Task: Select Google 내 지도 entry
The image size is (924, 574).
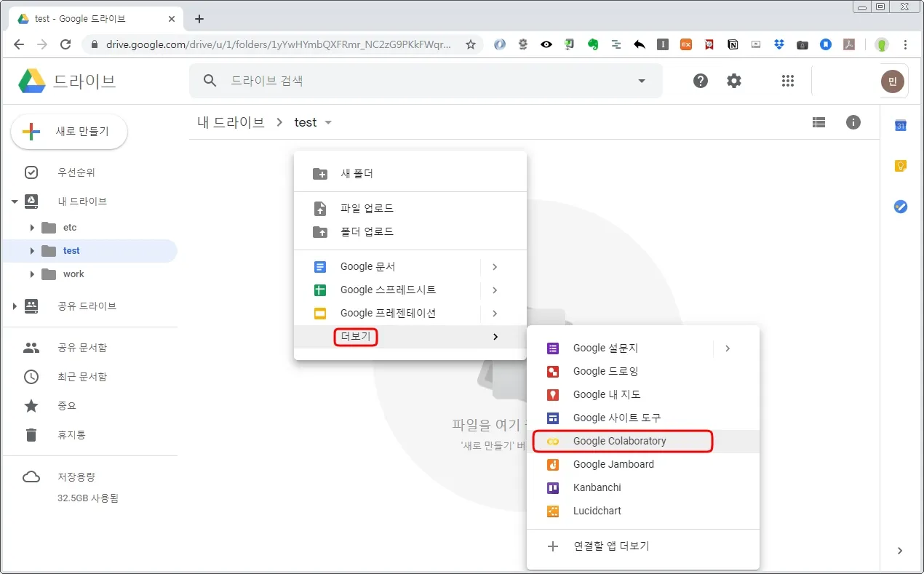Action: click(643, 395)
